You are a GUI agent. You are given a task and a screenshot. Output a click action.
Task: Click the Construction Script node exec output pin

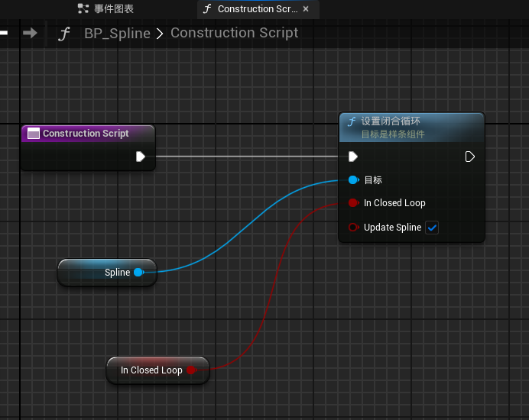[141, 157]
